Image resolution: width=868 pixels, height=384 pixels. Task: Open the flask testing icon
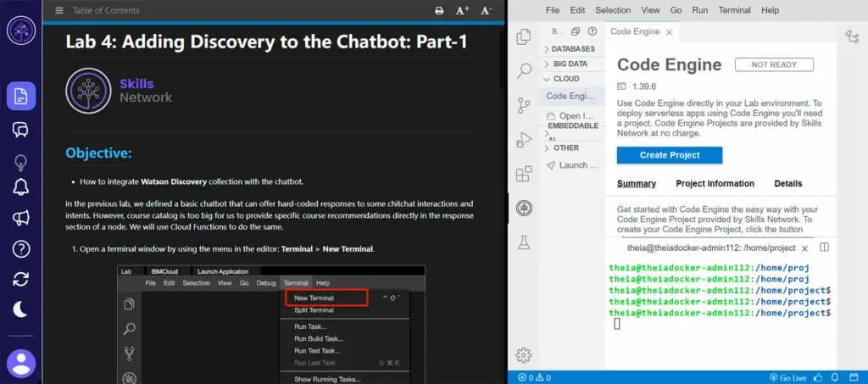523,242
